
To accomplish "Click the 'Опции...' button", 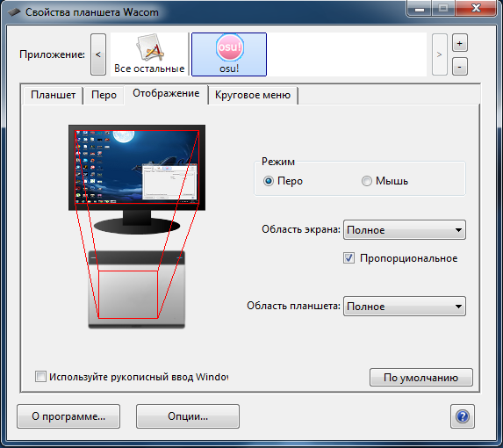I will pos(188,416).
